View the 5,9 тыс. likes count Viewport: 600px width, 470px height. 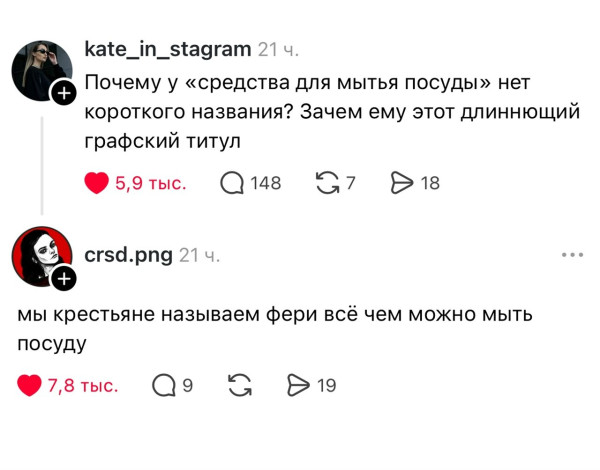(x=150, y=183)
